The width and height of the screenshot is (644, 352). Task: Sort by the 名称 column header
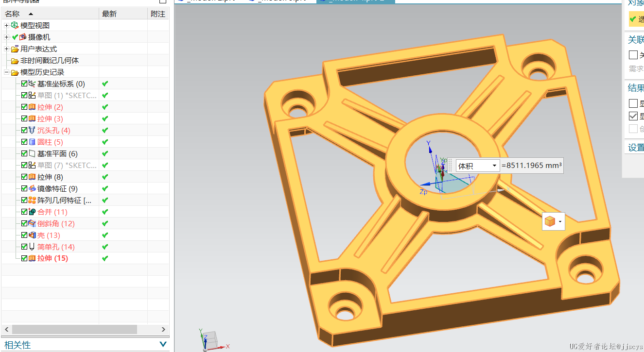pos(50,14)
